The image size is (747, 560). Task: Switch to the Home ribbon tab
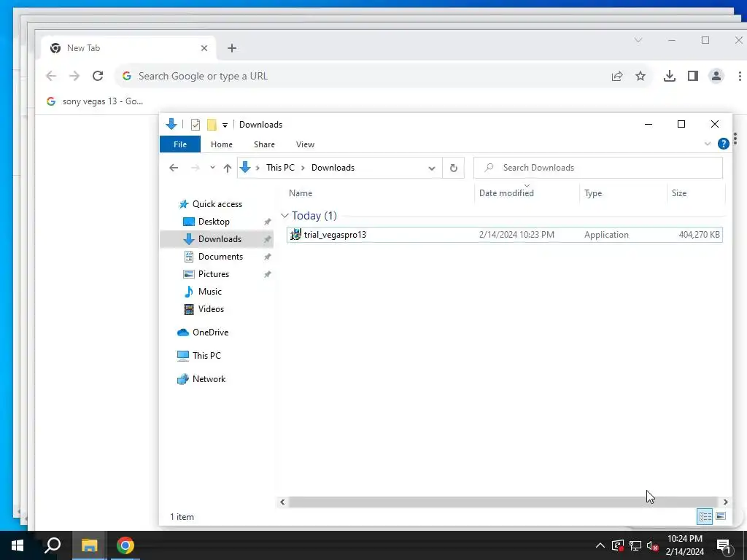pyautogui.click(x=222, y=144)
